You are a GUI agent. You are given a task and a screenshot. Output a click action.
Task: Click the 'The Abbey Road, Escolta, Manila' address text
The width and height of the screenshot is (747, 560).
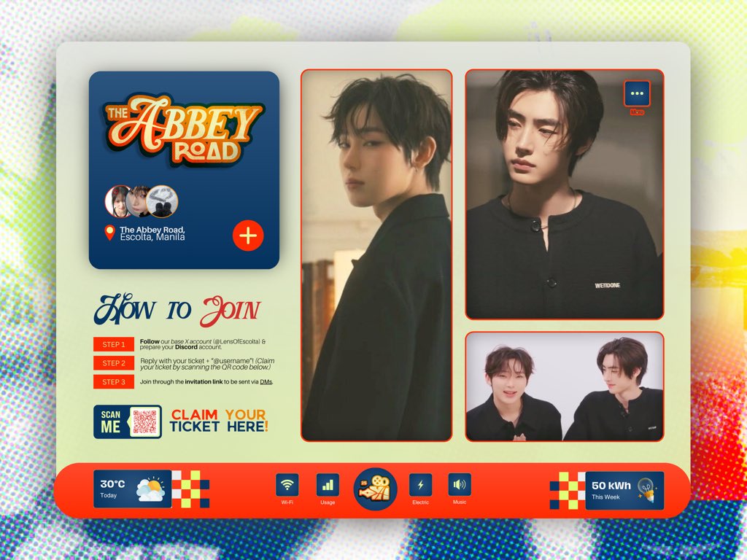point(152,233)
